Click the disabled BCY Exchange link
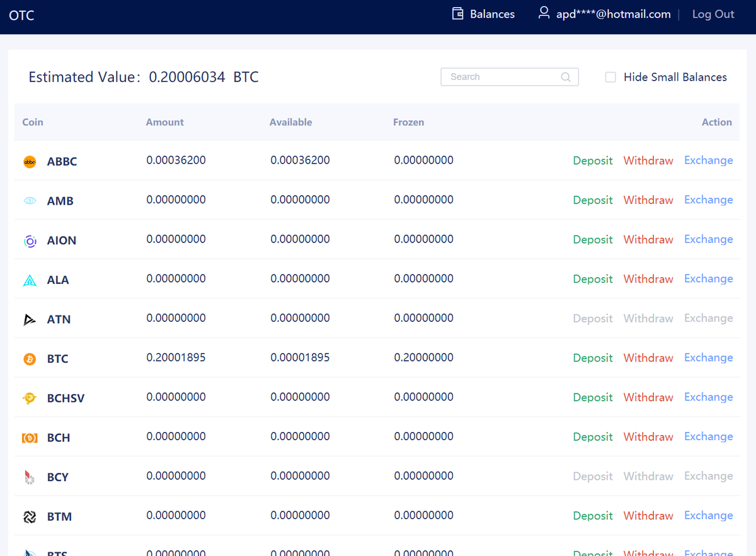 coord(709,476)
